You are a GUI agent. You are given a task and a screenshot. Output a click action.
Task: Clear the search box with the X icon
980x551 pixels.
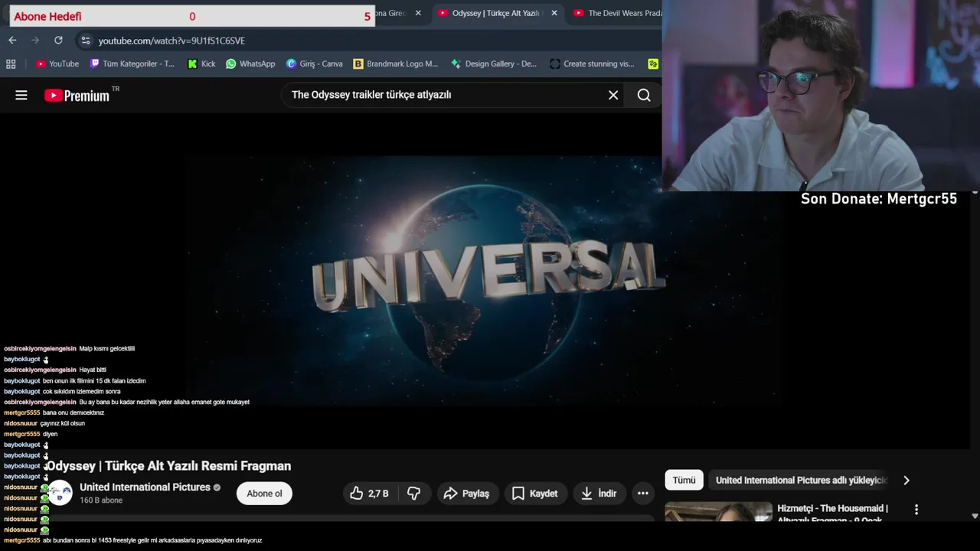(613, 95)
